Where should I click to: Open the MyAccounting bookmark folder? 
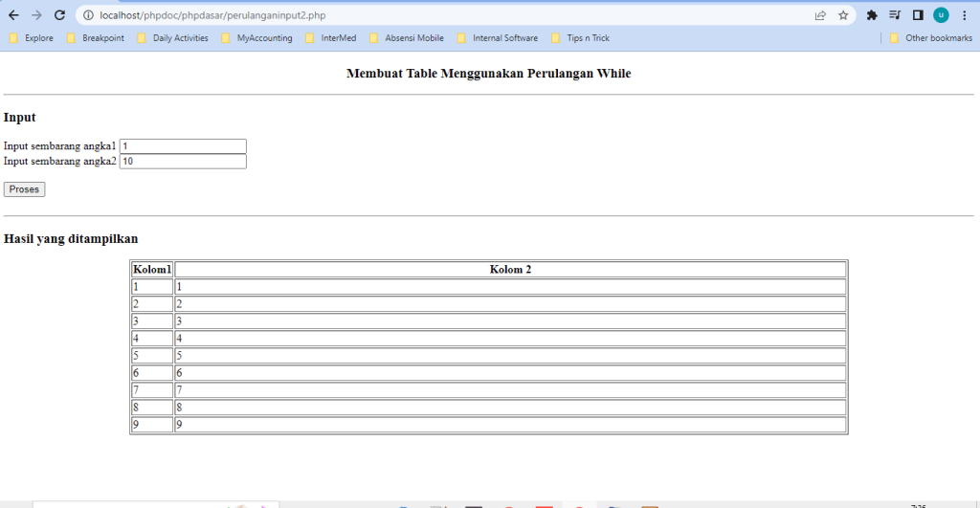click(x=256, y=38)
